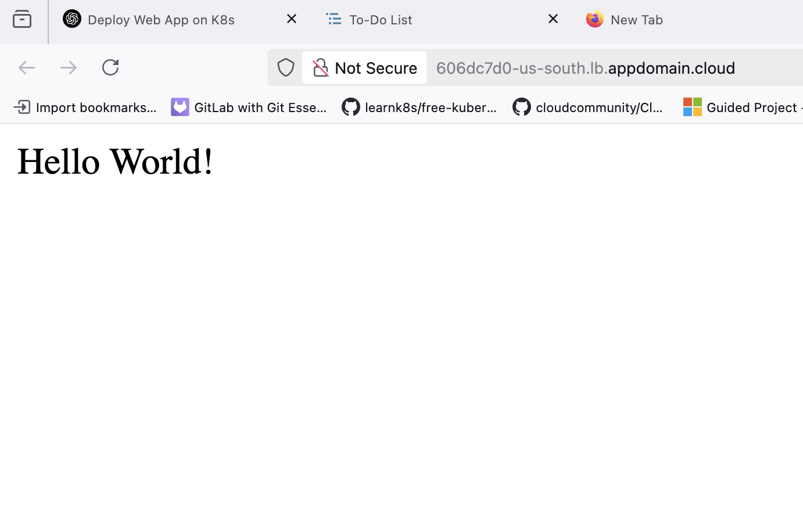Click the list favicon on To-Do List tab
The image size is (803, 532).
(x=334, y=19)
